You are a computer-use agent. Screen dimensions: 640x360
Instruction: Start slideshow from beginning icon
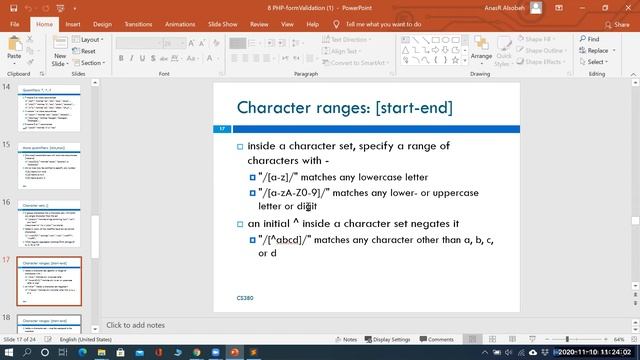pyautogui.click(x=60, y=8)
